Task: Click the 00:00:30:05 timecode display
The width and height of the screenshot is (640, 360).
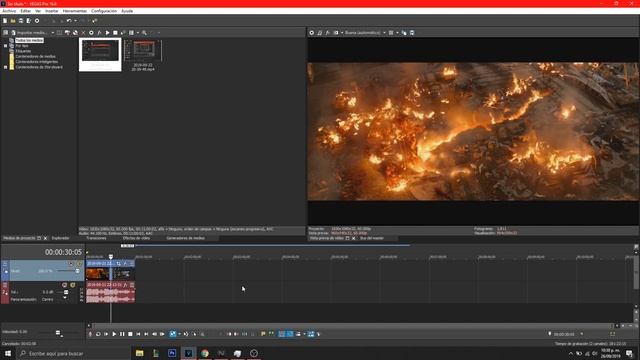Action: (63, 252)
